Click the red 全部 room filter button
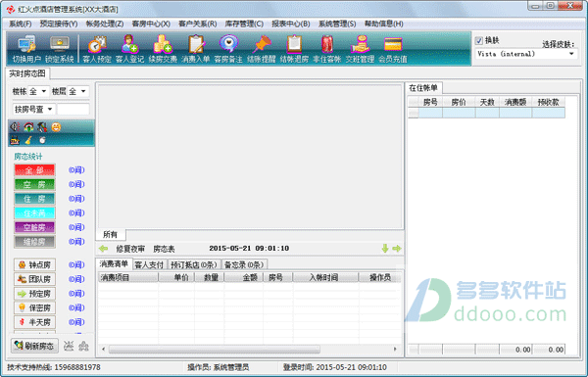588x377 pixels. pos(34,170)
